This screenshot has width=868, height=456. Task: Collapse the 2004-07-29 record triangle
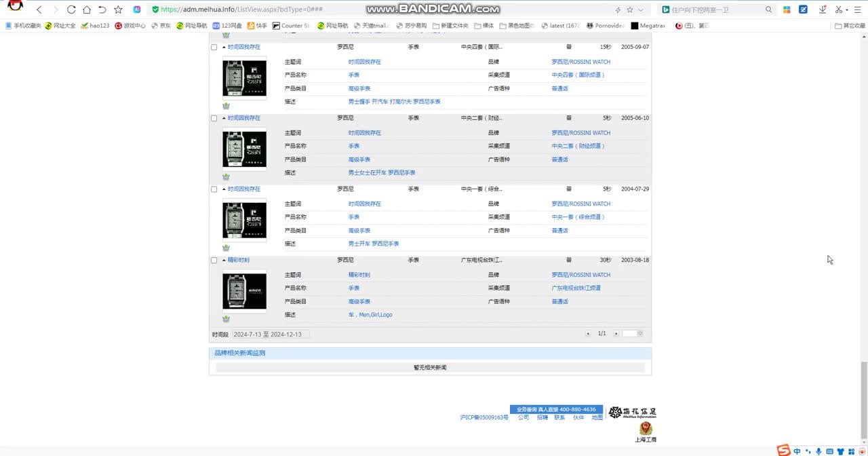[224, 189]
